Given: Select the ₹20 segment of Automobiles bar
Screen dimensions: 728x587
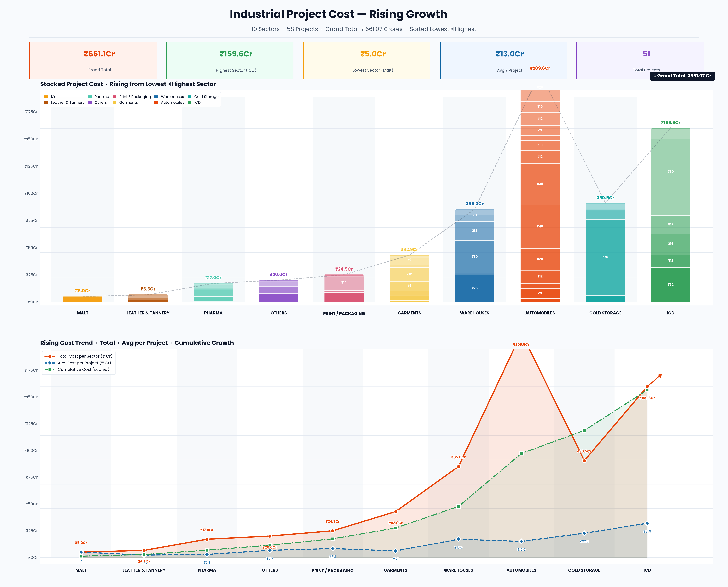Looking at the screenshot, I should click(x=540, y=259).
